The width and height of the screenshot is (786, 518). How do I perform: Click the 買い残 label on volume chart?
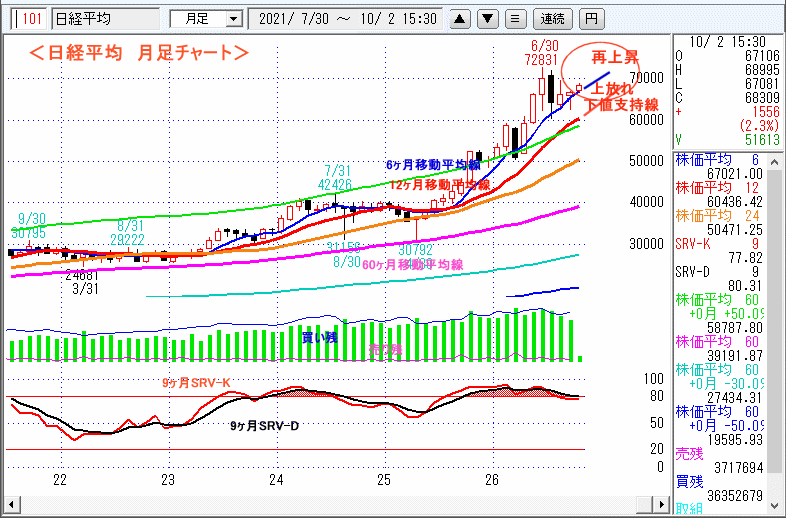pos(319,337)
